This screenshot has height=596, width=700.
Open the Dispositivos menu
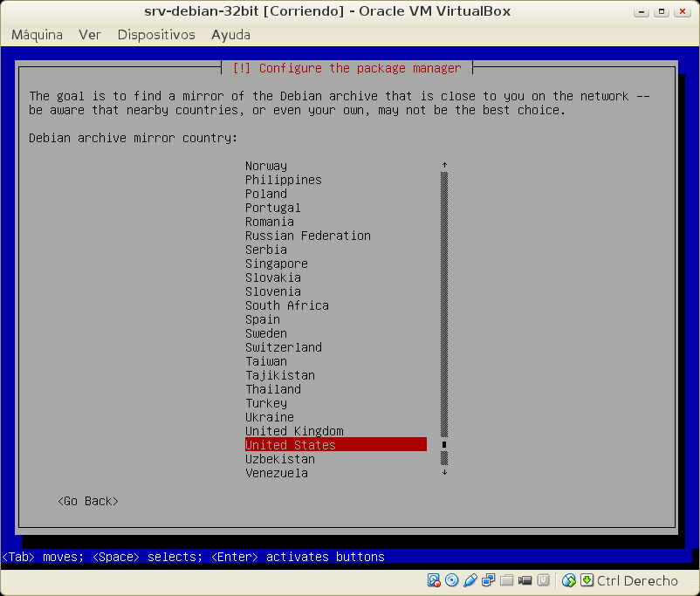point(156,35)
